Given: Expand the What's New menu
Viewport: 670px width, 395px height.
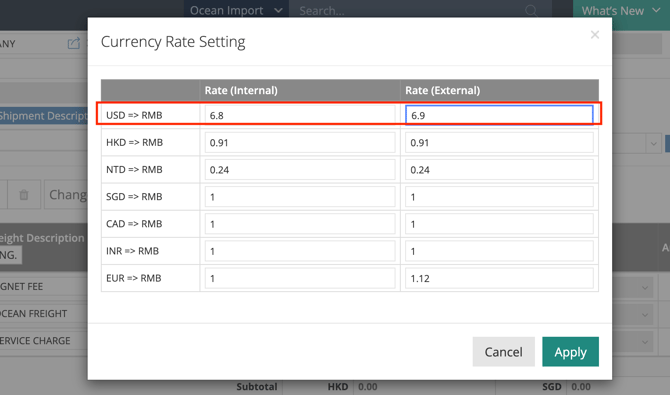Looking at the screenshot, I should click(621, 11).
